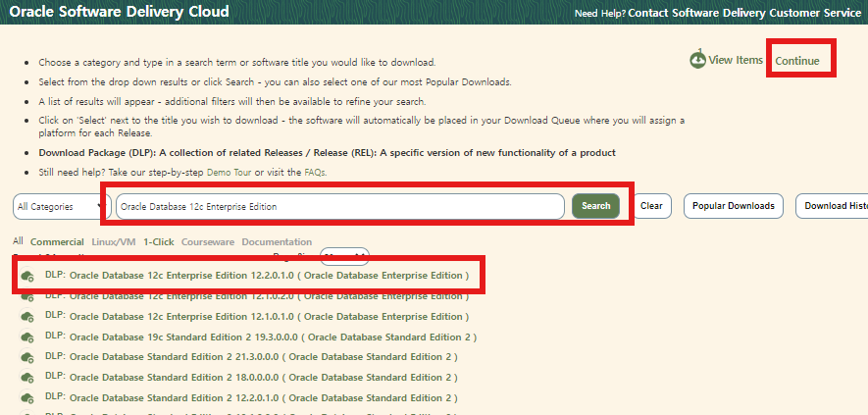Open Download History button
The width and height of the screenshot is (868, 415).
pos(832,206)
